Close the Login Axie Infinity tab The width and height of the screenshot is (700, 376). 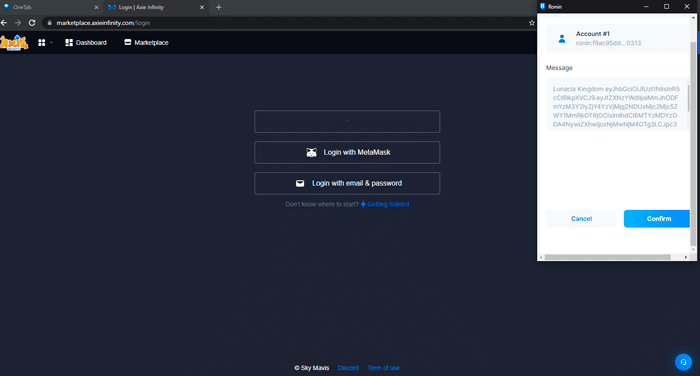[202, 7]
